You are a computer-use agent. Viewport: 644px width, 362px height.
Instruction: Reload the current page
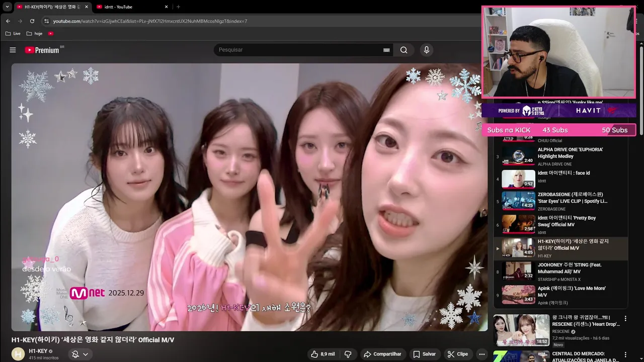[x=32, y=21]
